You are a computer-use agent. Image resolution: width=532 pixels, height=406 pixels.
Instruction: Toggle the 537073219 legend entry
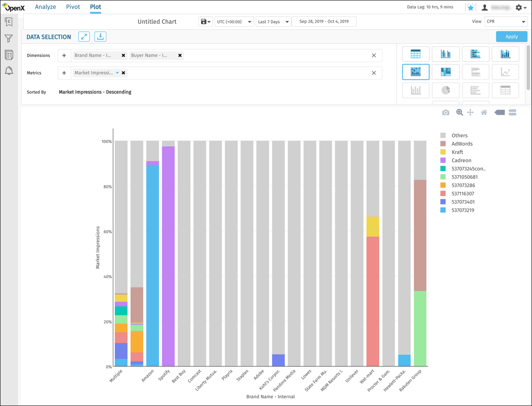click(x=457, y=210)
